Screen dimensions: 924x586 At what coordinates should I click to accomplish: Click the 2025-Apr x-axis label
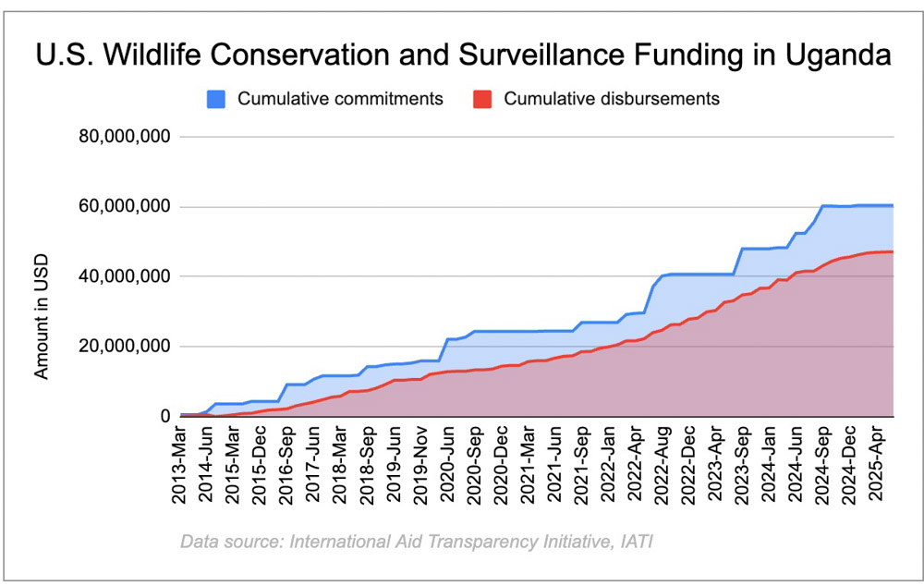[877, 463]
